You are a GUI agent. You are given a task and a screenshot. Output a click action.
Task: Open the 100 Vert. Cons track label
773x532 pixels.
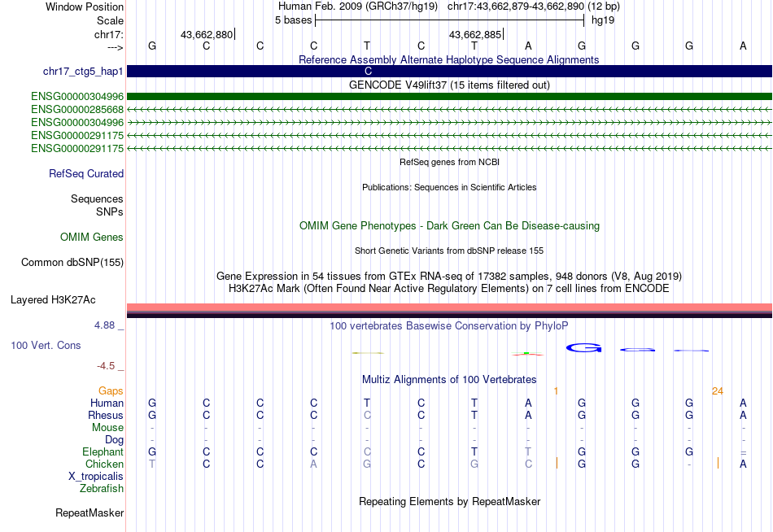pos(46,345)
